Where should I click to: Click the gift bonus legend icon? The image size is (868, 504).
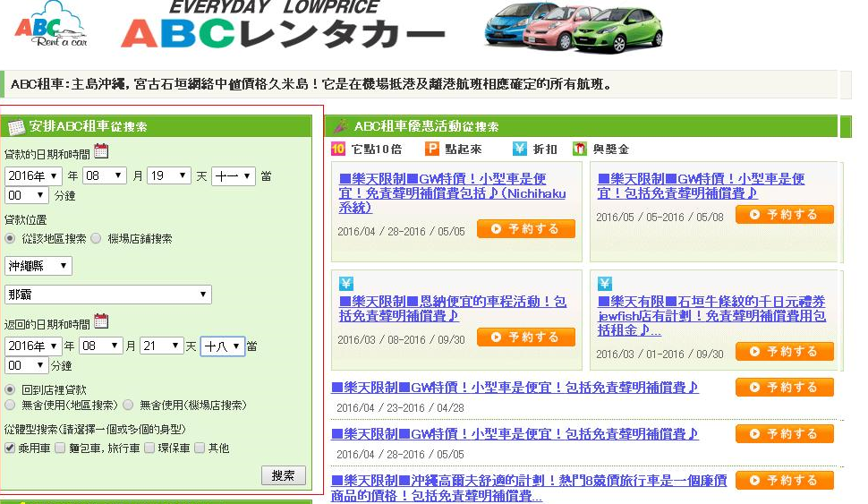click(579, 149)
